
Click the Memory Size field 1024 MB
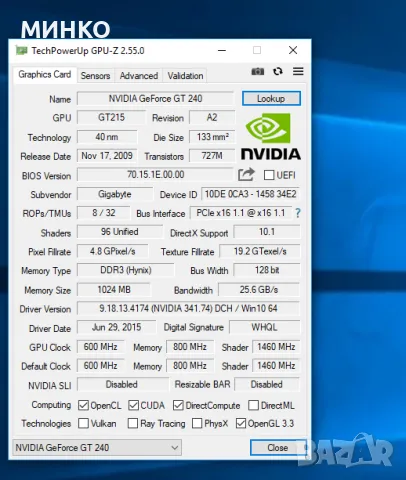114,289
